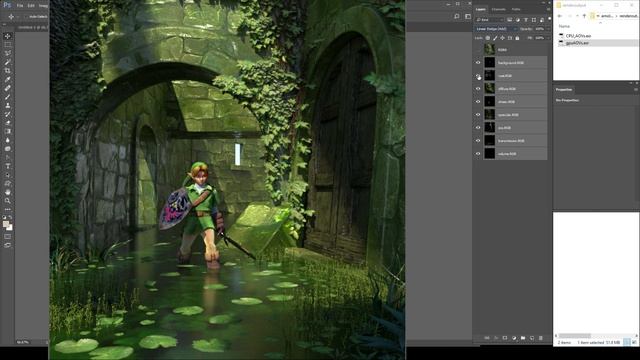This screenshot has height=360, width=640.
Task: Hide the background RGB layer
Action: pos(478,62)
